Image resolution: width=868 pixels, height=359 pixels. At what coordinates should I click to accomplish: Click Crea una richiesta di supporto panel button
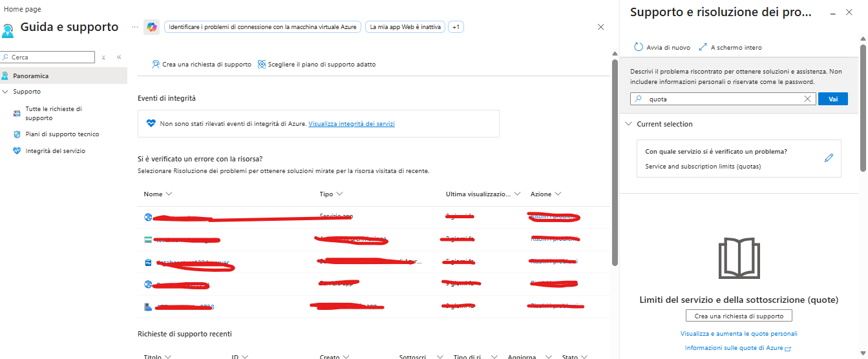click(x=739, y=316)
